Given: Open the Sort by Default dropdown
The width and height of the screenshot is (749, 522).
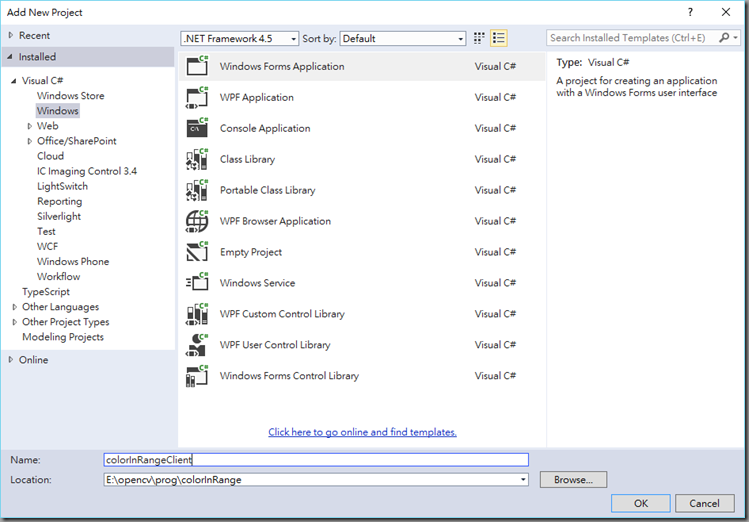Looking at the screenshot, I should click(x=403, y=39).
